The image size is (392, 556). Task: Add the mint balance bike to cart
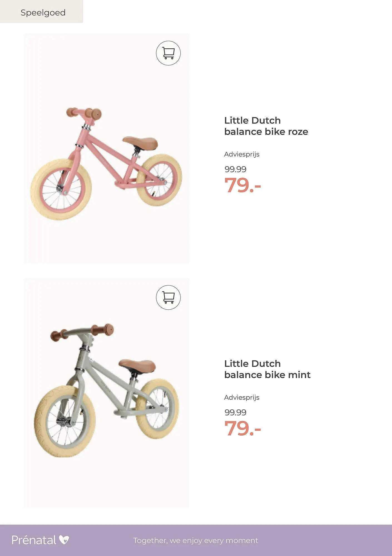[x=168, y=297]
